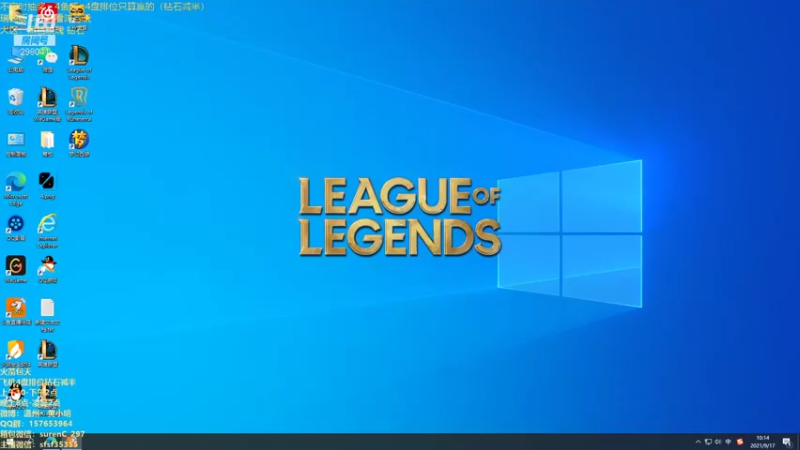The width and height of the screenshot is (800, 450).
Task: Open the volume speaker tray icon
Action: point(718,442)
